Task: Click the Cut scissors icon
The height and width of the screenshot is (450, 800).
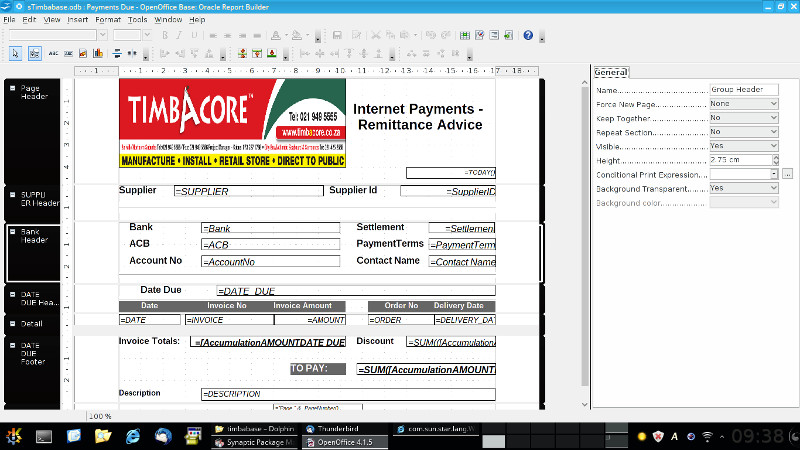Action: pos(377,35)
